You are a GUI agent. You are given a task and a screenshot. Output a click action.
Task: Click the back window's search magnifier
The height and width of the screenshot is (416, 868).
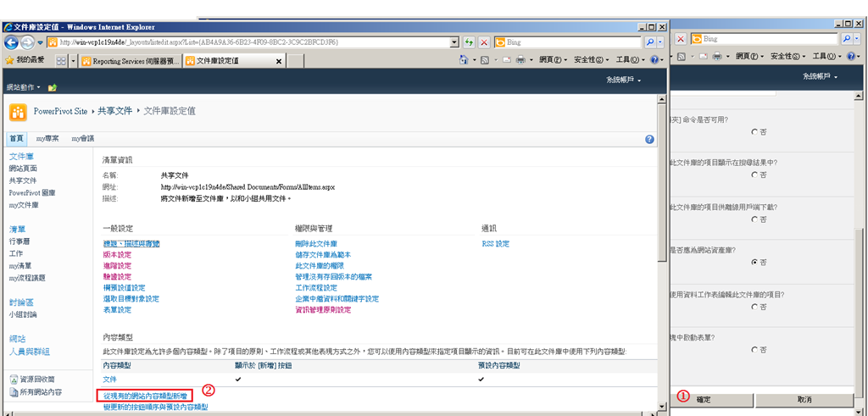847,39
